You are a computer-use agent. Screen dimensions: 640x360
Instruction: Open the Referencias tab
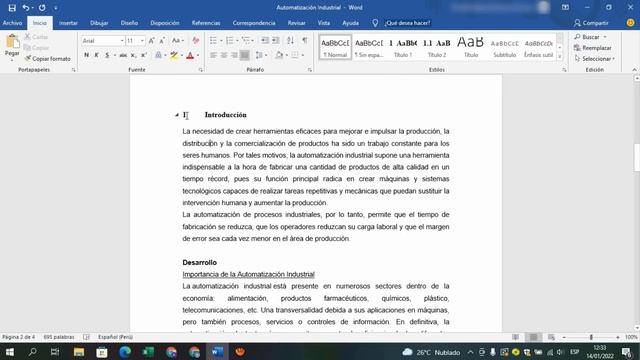point(206,23)
